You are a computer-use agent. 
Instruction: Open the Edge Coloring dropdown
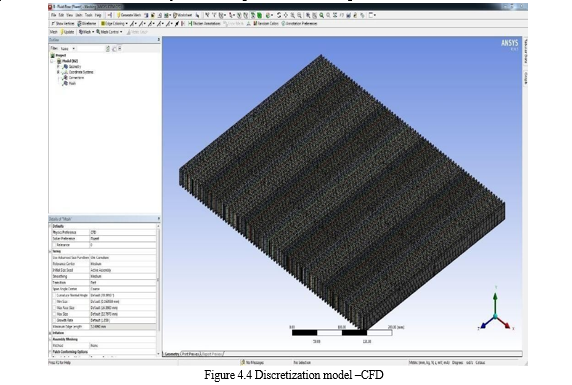pyautogui.click(x=114, y=23)
